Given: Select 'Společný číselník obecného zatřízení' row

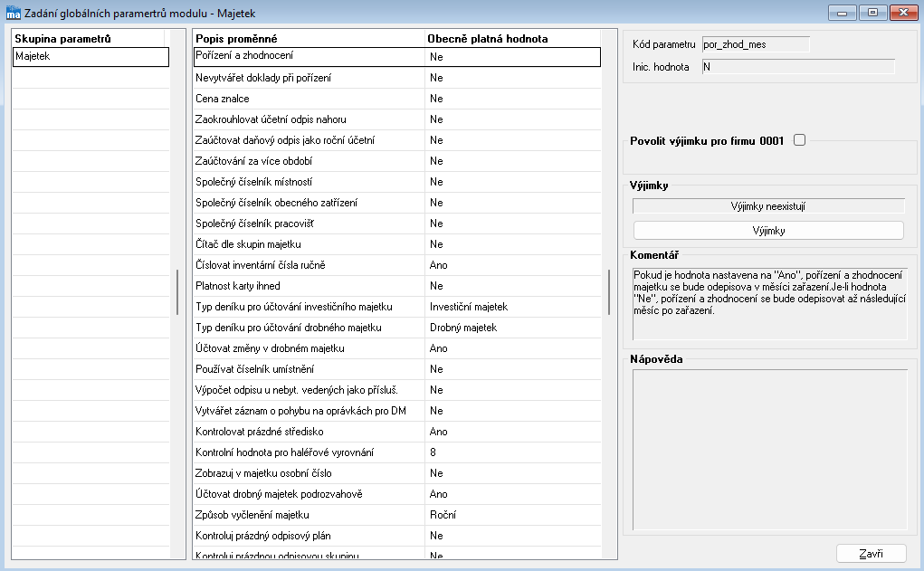Looking at the screenshot, I should click(x=397, y=203).
